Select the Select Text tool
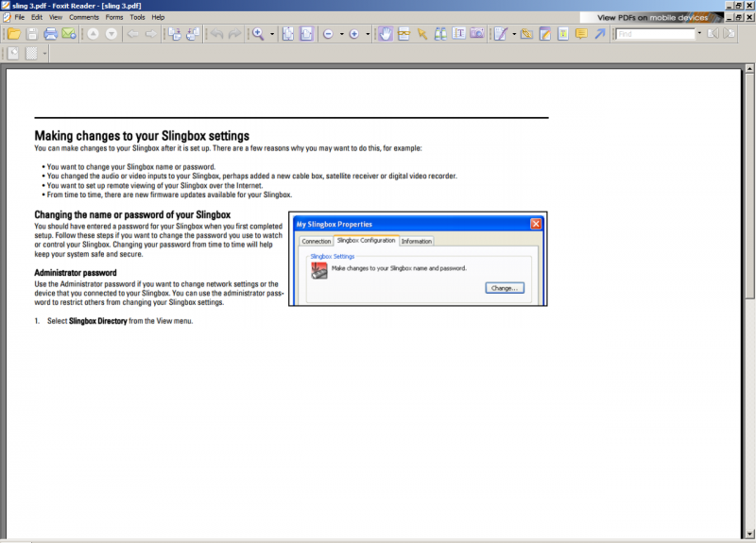Image resolution: width=756 pixels, height=543 pixels. [x=458, y=34]
